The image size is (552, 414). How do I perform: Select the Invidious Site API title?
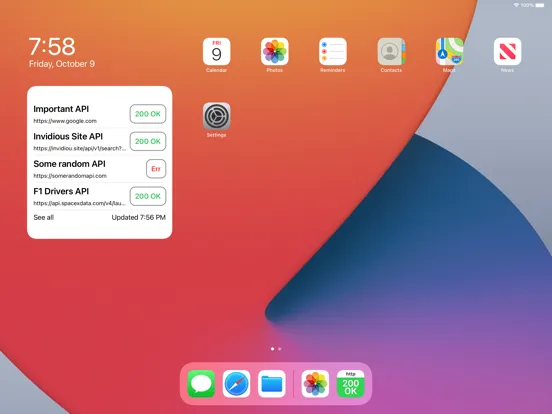click(x=68, y=137)
